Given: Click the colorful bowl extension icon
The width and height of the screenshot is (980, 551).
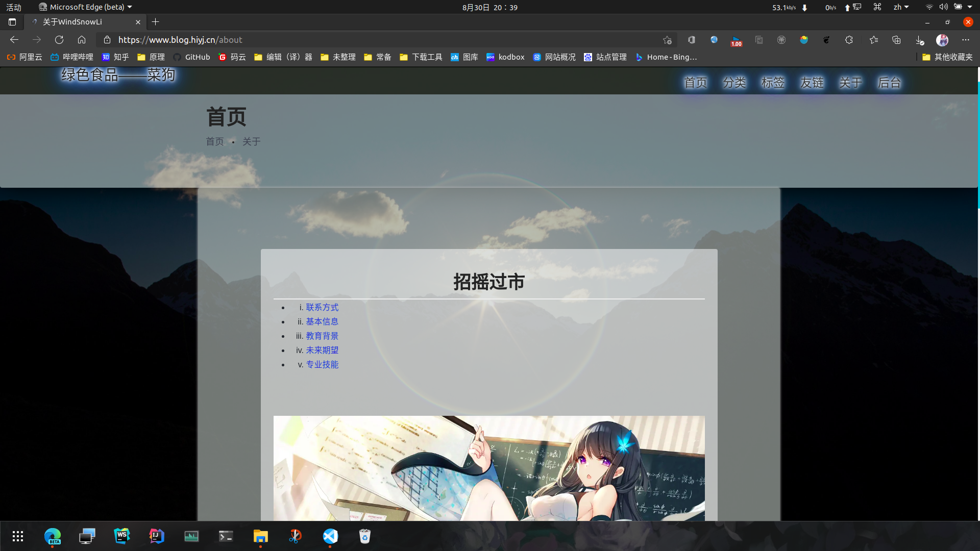Looking at the screenshot, I should 804,40.
